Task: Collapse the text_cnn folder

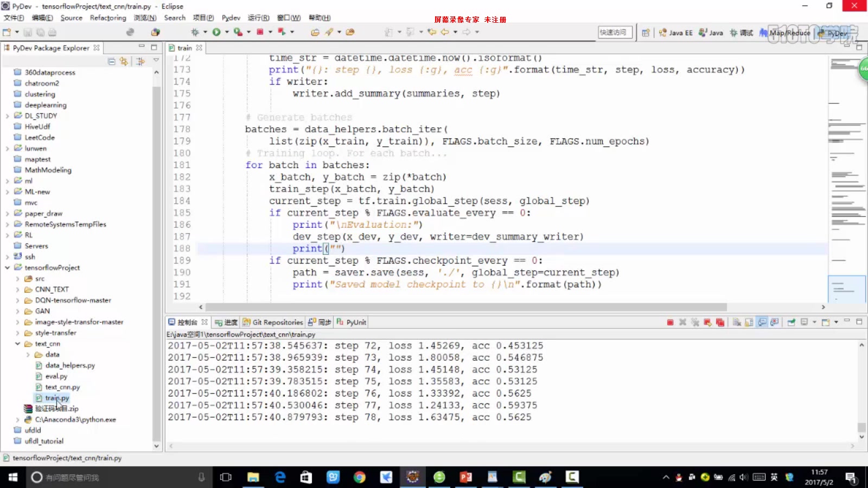Action: [x=17, y=343]
